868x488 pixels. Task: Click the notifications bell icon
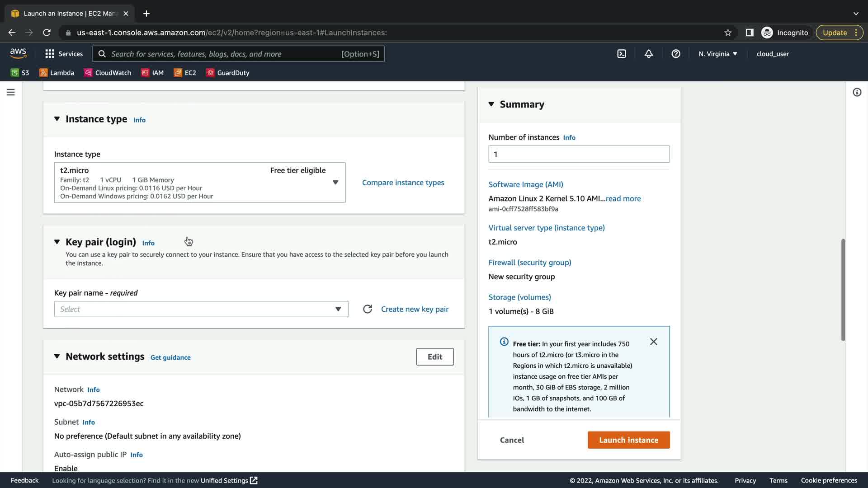[x=649, y=54]
